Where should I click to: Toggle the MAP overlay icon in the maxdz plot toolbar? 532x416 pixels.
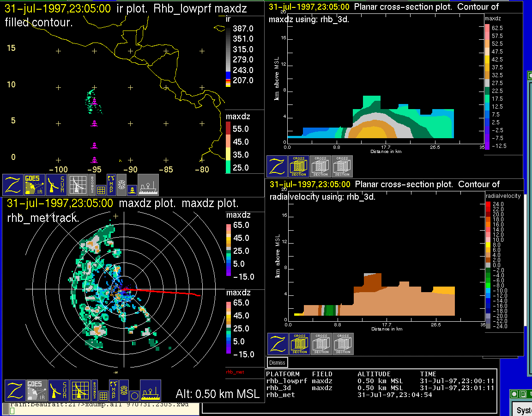[113, 385]
